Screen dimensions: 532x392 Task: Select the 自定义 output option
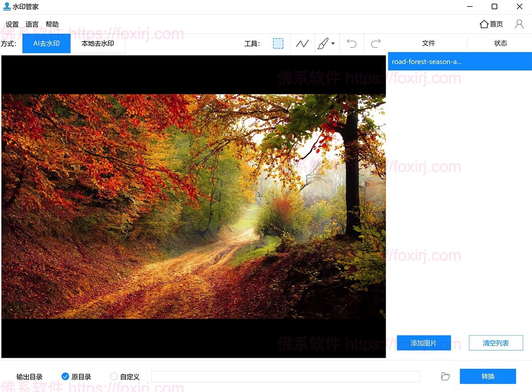pyautogui.click(x=114, y=376)
